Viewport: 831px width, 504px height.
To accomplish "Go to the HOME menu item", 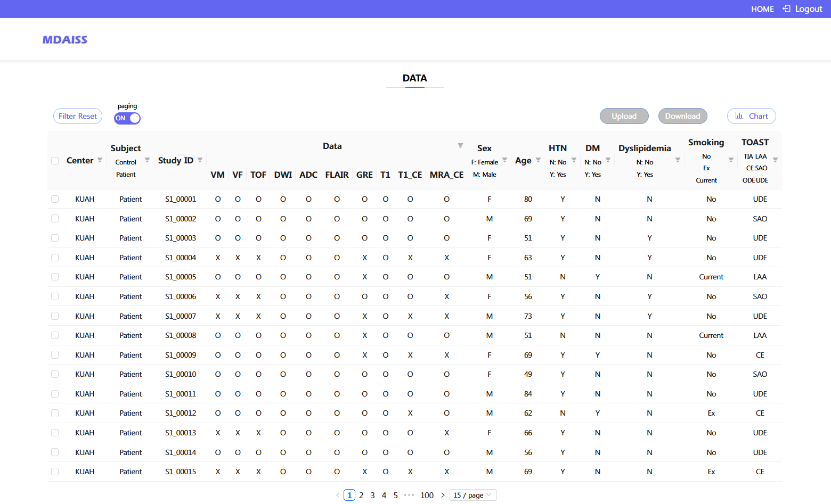I will [x=762, y=9].
